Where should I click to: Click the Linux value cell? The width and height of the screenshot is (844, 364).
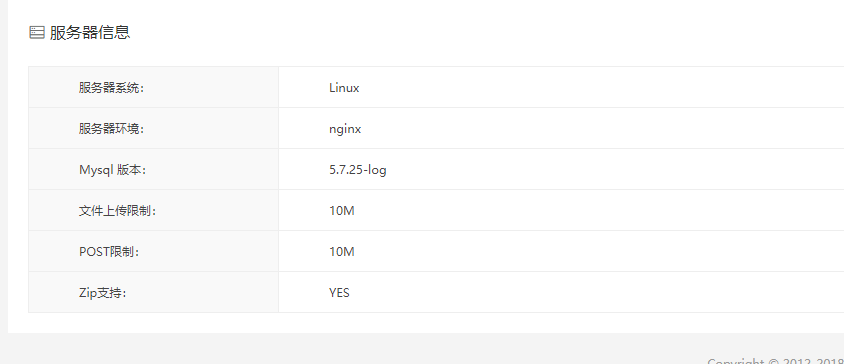[561, 87]
